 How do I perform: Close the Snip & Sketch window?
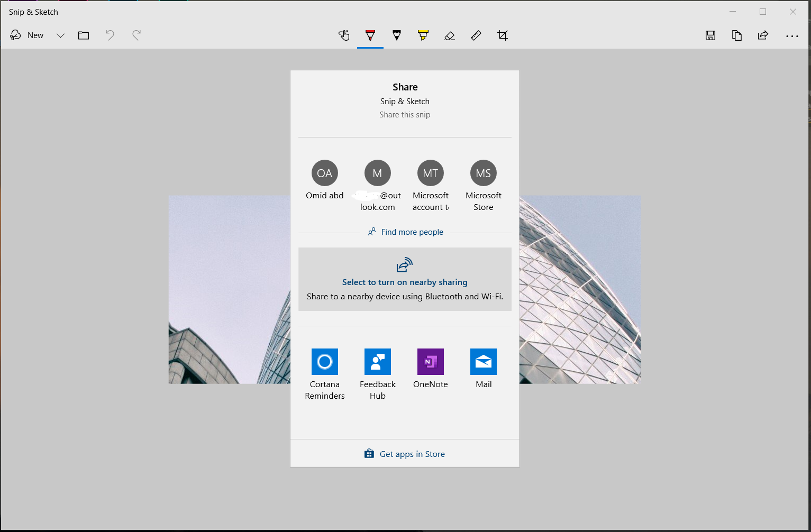793,12
